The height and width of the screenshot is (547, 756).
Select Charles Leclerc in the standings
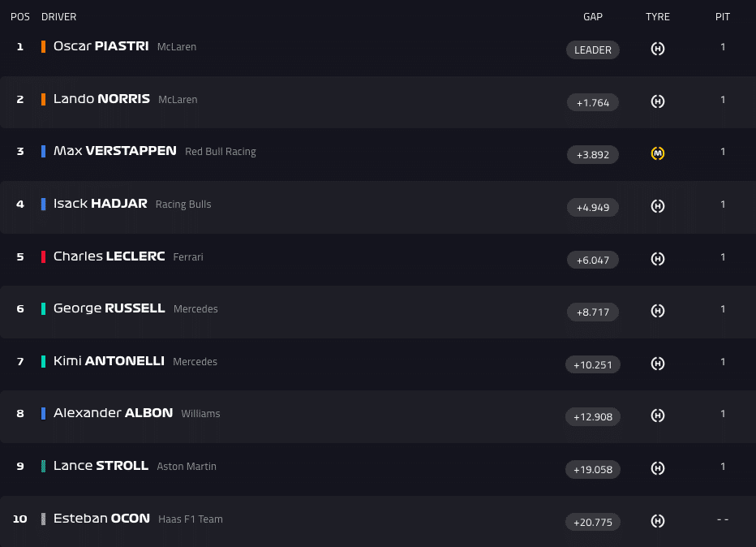(109, 256)
